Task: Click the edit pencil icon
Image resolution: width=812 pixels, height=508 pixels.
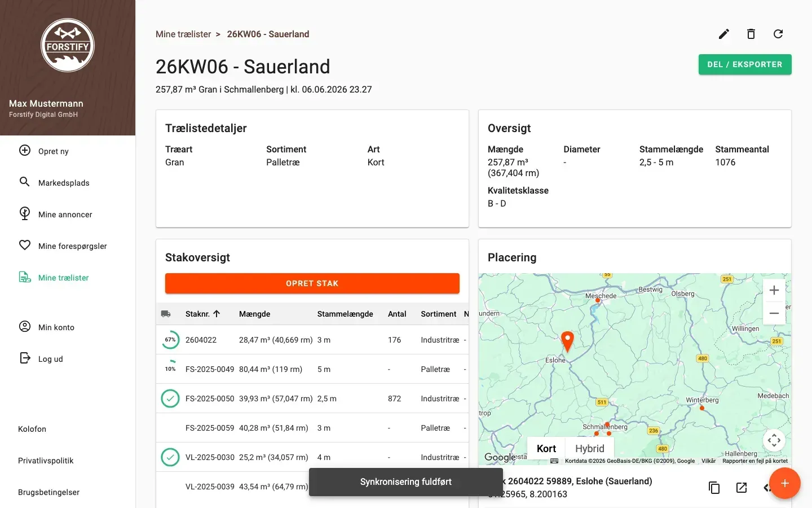Action: pos(724,34)
